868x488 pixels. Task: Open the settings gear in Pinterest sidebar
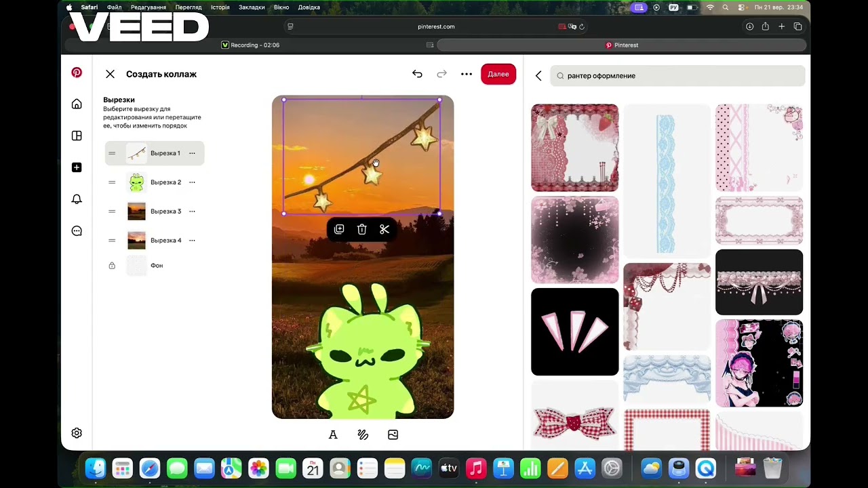tap(77, 433)
